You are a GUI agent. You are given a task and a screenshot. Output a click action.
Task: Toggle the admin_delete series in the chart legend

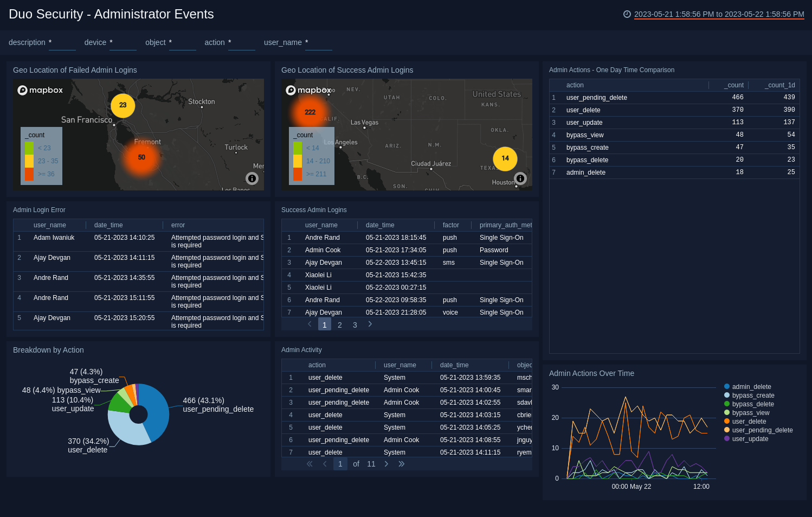click(751, 386)
